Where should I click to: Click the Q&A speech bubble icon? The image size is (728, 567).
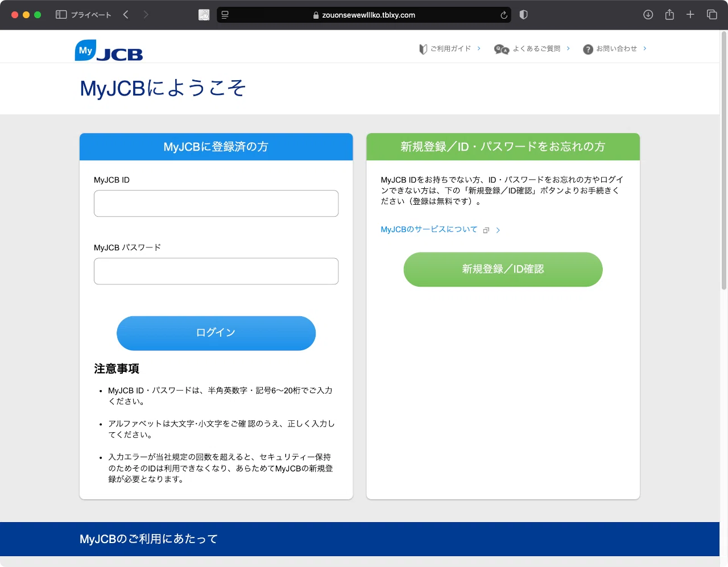click(502, 49)
